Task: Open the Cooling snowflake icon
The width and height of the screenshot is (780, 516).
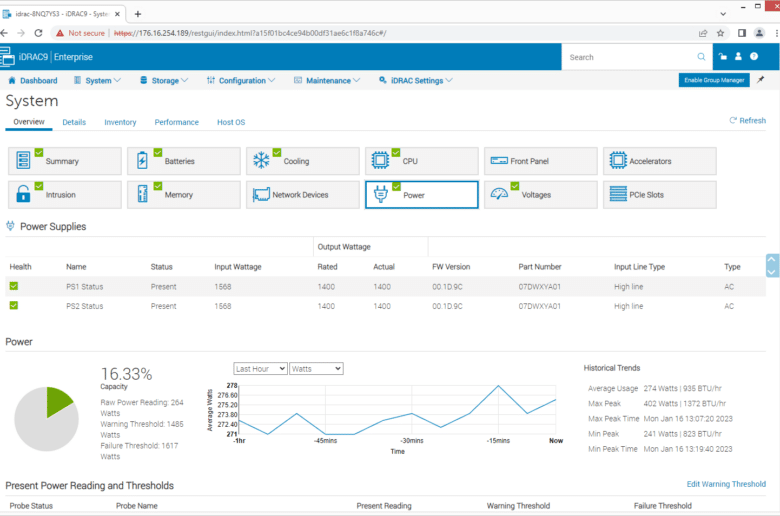Action: 261,160
